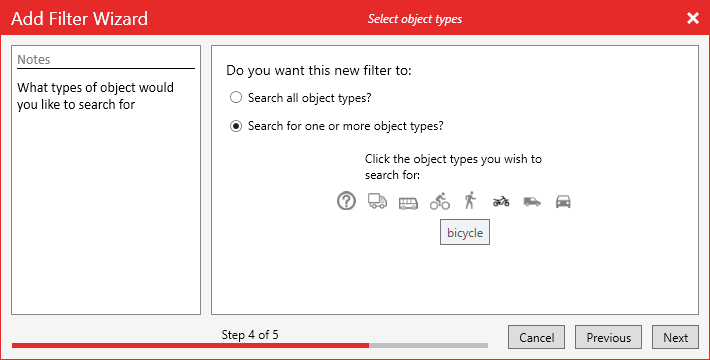Close the Add Filter Wizard dialog
Screen dimensions: 710x360
pos(693,18)
